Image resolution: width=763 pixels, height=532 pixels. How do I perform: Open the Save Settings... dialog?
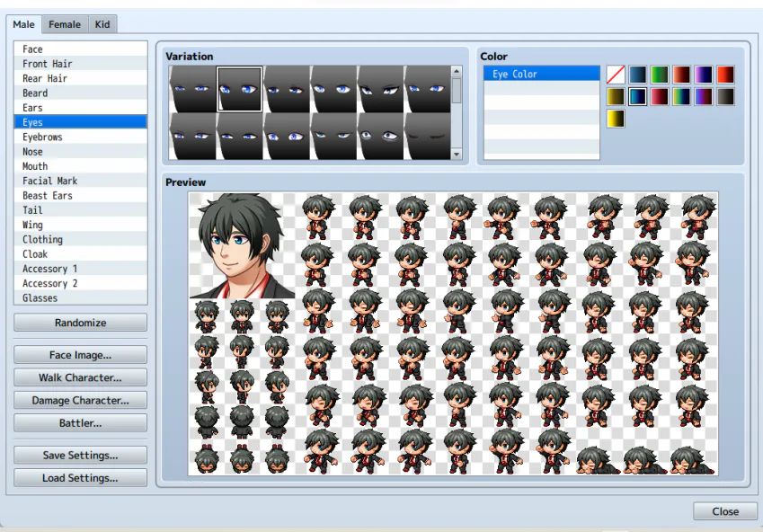[80, 455]
